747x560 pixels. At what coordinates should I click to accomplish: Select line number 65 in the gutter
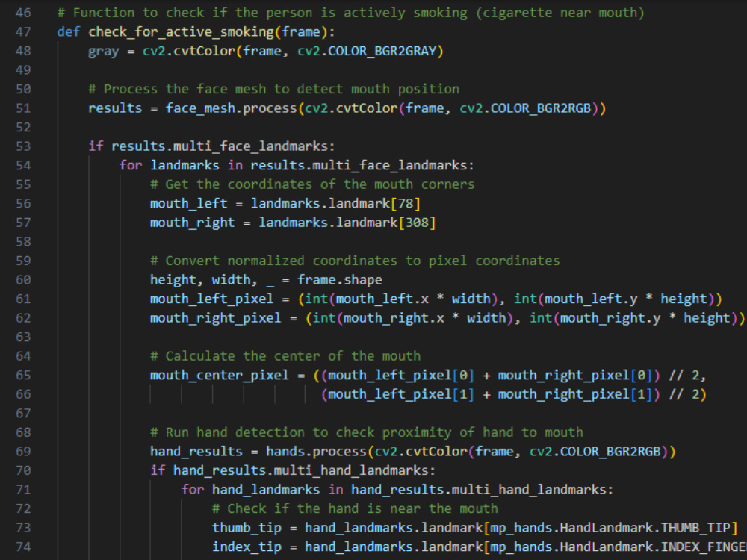(x=23, y=376)
